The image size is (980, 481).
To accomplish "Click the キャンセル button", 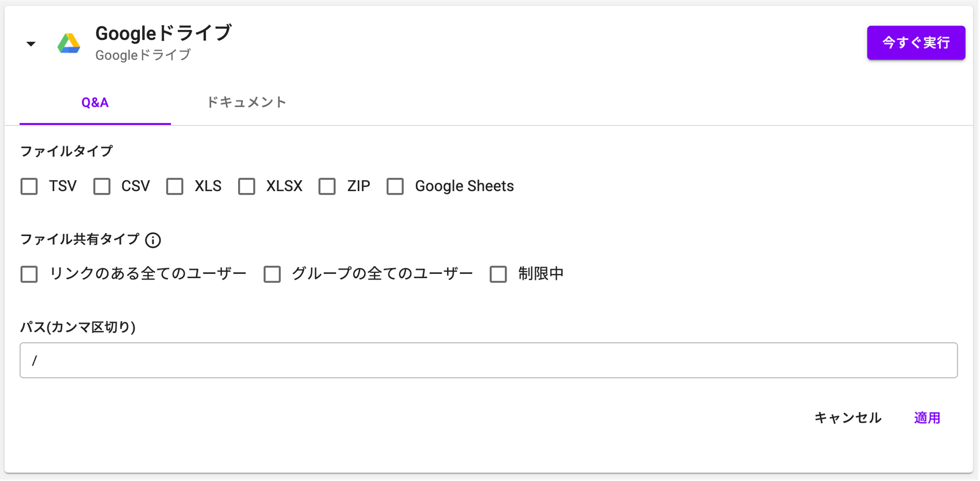I will pyautogui.click(x=848, y=418).
